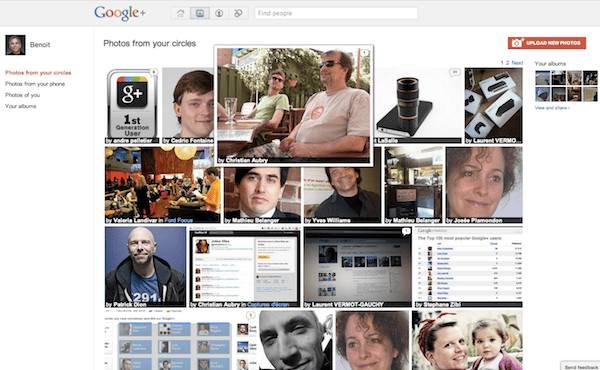
Task: Click Benoit's profile avatar
Action: tap(15, 45)
